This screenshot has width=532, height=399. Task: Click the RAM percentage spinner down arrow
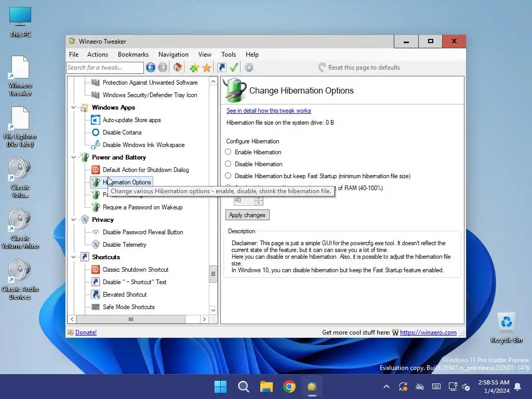tap(259, 203)
